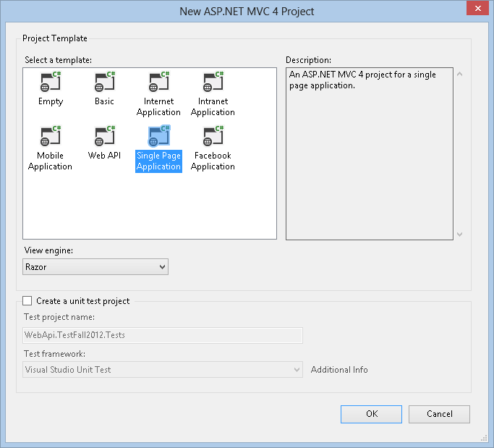Select the Web API template icon

coord(105,136)
